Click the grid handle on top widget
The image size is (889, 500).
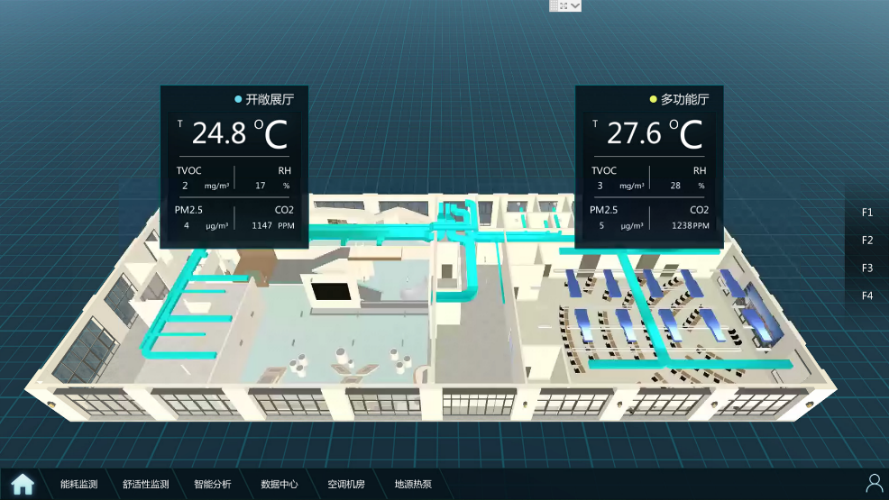click(553, 6)
